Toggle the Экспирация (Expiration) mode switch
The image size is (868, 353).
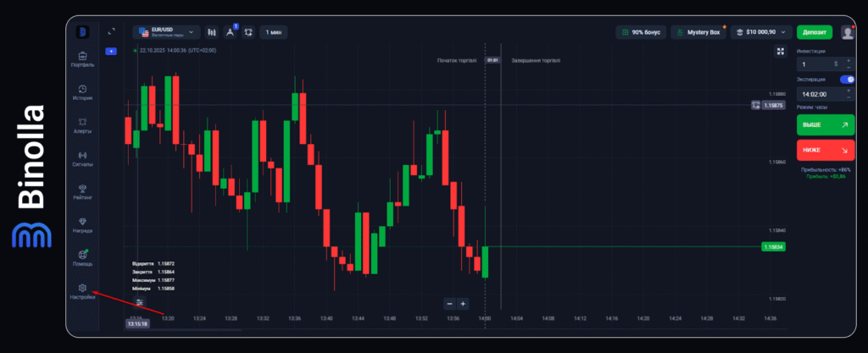846,80
